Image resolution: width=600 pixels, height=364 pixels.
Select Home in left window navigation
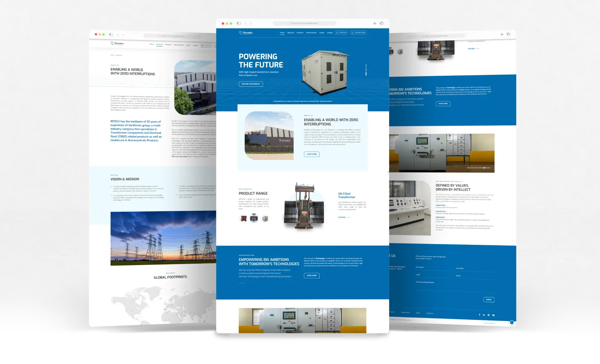152,44
